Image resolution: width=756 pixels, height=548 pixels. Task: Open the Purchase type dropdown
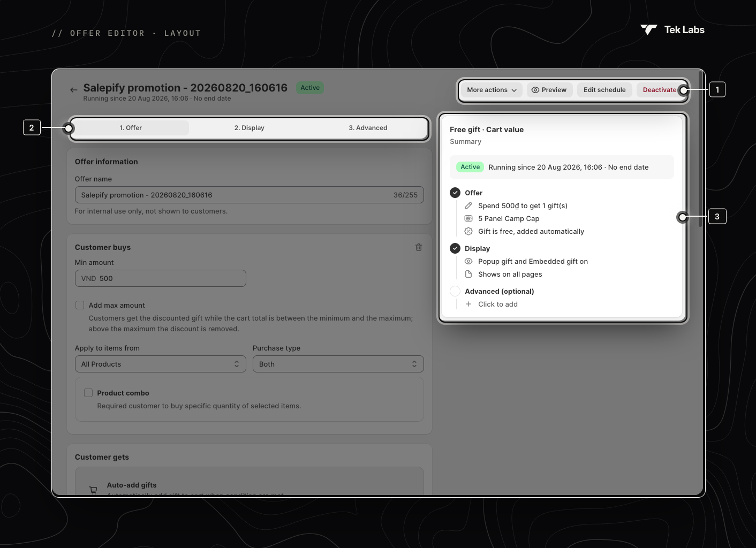338,364
